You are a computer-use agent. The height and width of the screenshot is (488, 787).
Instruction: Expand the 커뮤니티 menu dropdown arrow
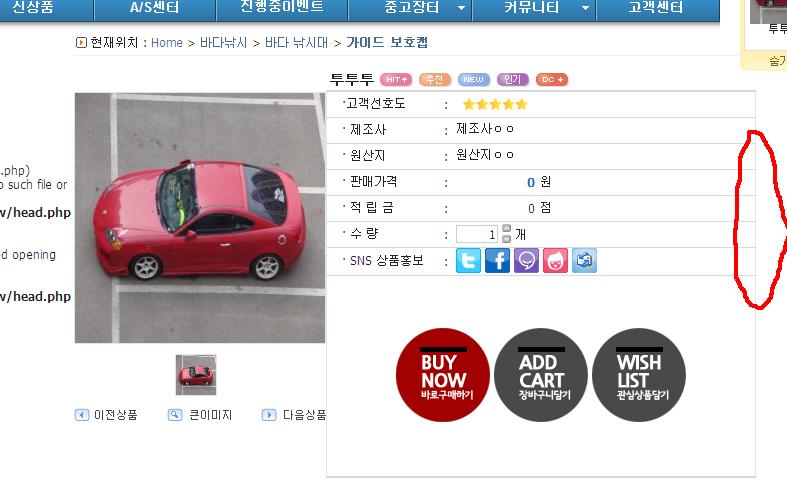click(x=585, y=8)
